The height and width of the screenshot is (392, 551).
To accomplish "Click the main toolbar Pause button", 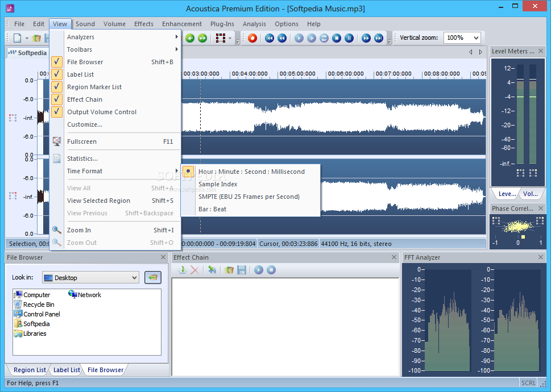I will coord(349,38).
